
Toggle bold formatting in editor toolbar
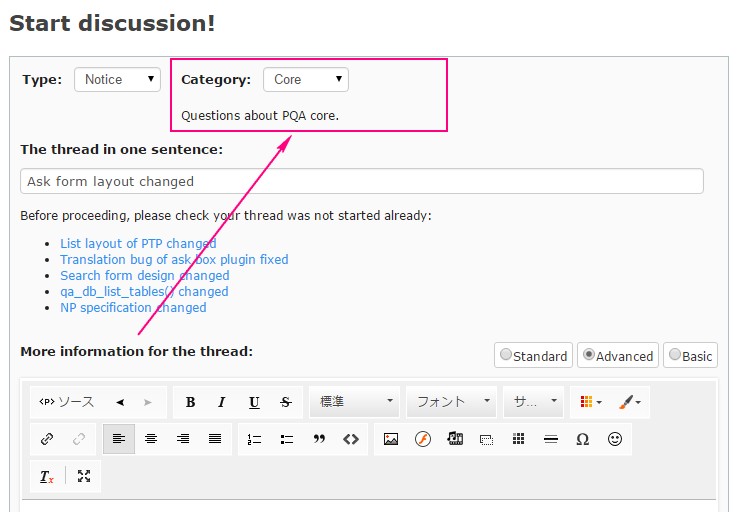(190, 402)
